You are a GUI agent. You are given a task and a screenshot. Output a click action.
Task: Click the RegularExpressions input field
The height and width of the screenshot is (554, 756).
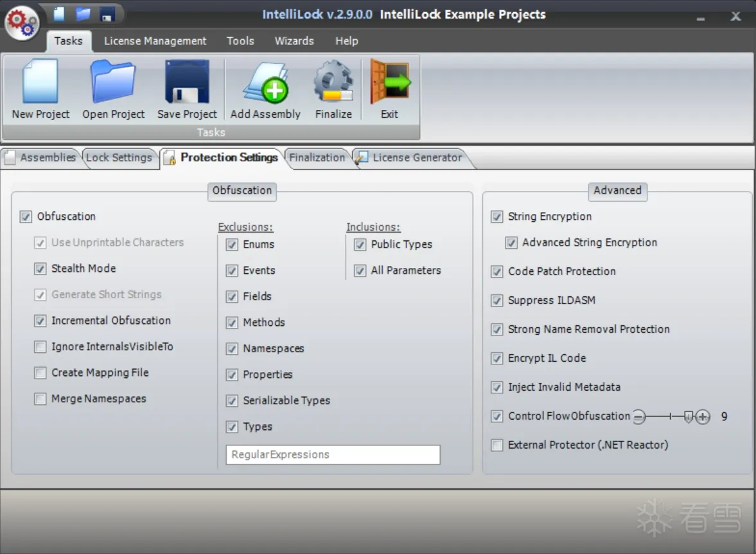tap(333, 454)
